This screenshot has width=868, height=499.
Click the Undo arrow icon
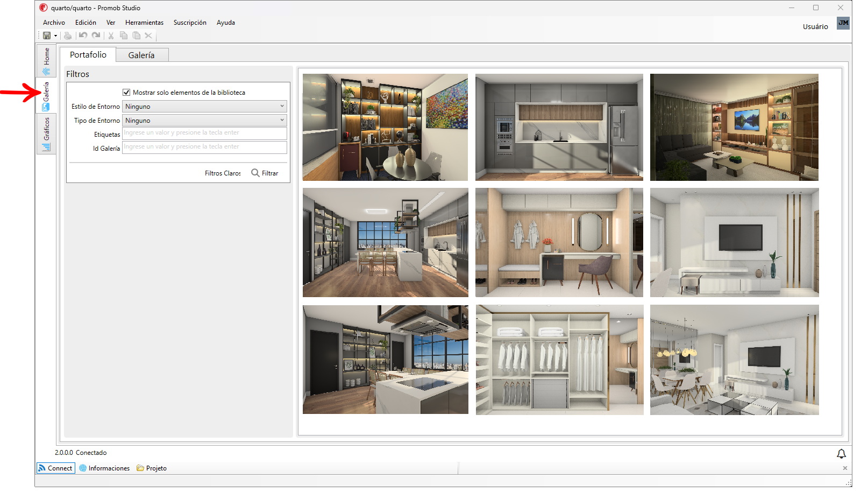click(83, 36)
